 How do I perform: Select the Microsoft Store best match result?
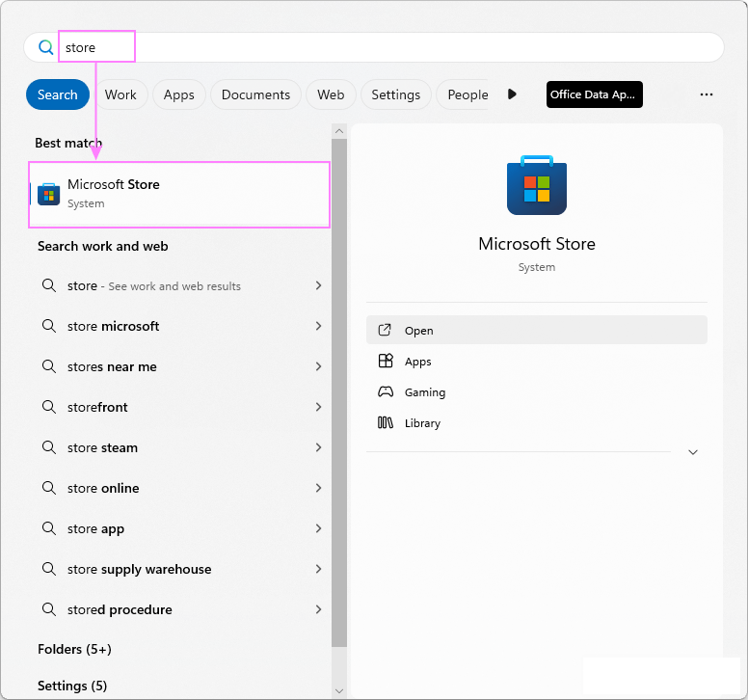[x=179, y=194]
